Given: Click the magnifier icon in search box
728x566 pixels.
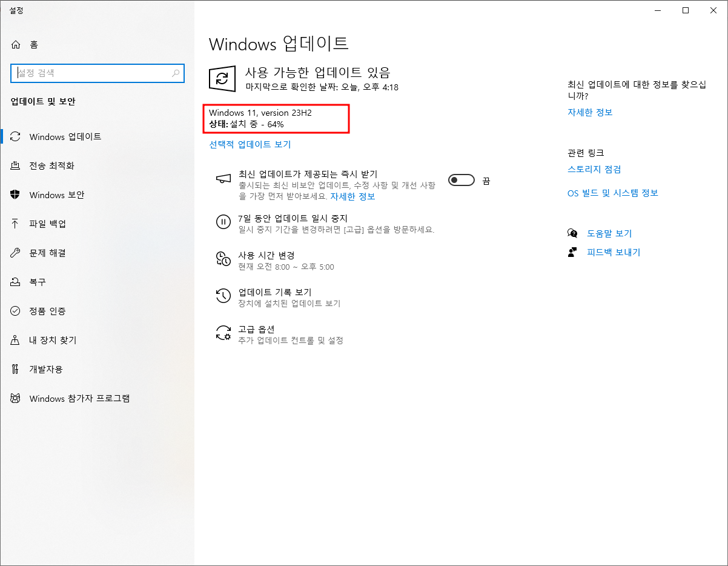Looking at the screenshot, I should [x=176, y=73].
